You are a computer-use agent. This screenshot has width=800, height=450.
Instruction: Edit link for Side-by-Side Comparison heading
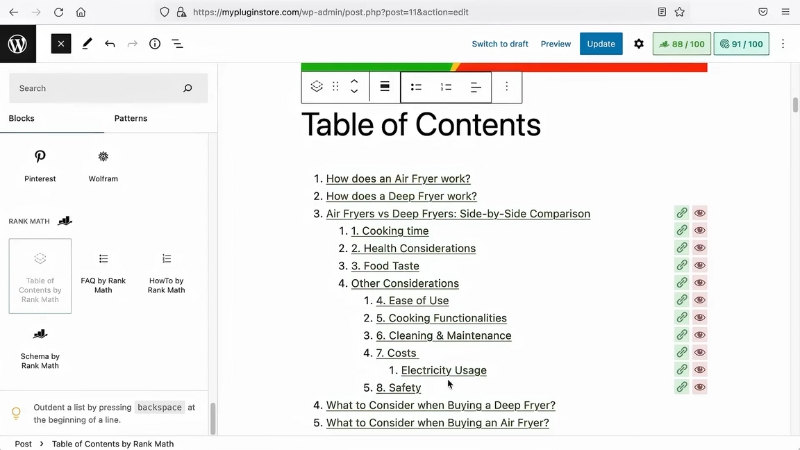tap(682, 213)
